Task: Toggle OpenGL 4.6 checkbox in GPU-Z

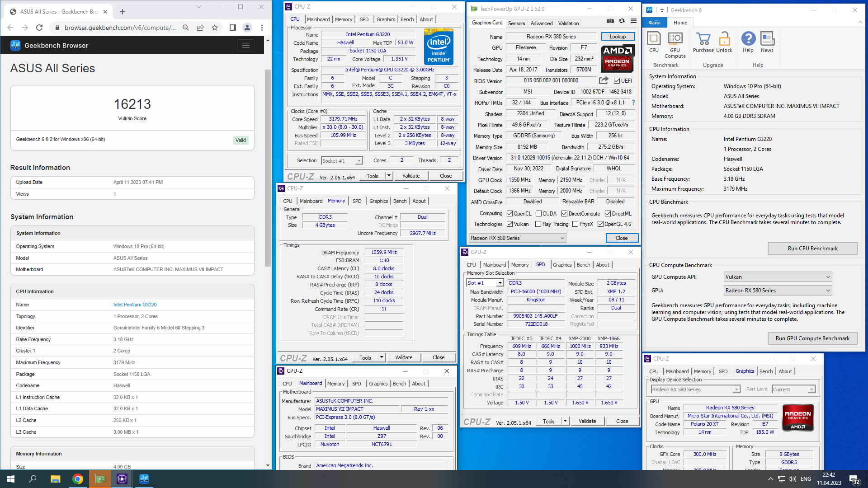Action: [x=600, y=224]
